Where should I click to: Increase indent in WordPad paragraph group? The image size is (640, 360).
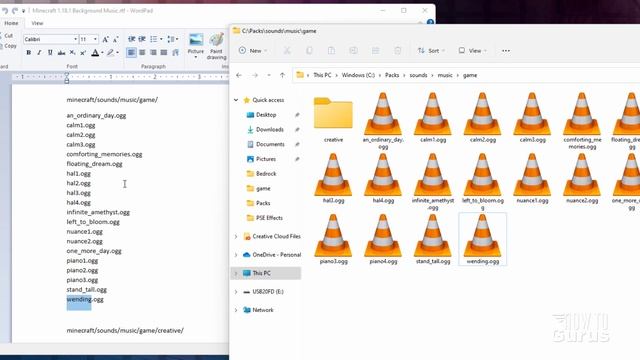click(x=142, y=39)
